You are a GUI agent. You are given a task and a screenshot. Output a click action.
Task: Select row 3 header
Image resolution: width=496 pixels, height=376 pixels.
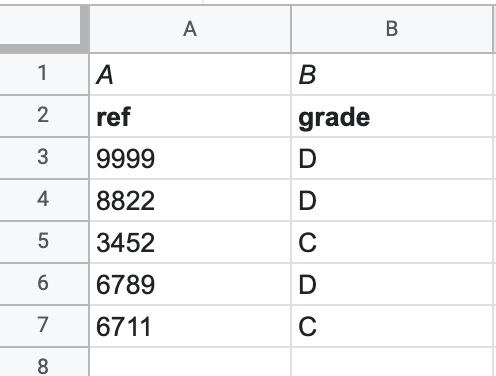click(x=44, y=158)
